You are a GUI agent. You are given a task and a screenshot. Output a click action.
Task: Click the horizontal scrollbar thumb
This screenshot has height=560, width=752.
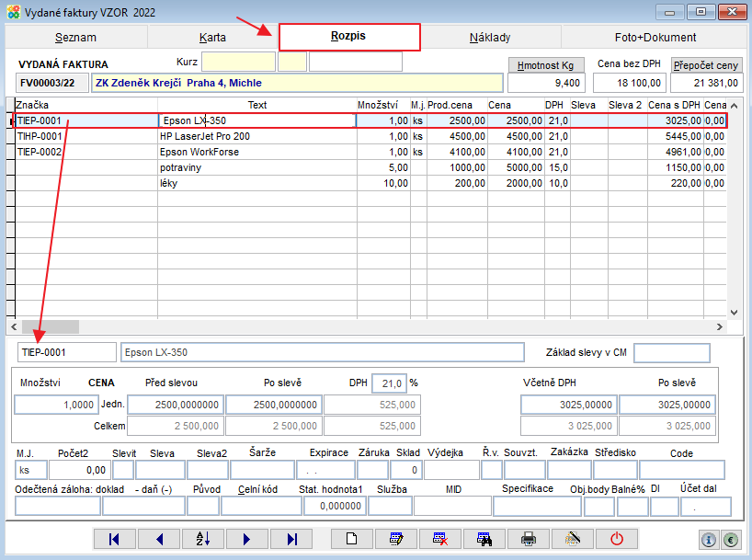[51, 326]
